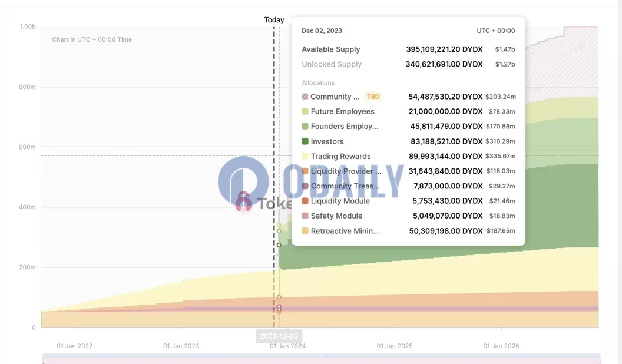
Task: Select the 'Trading Rewards' allocation name
Action: [341, 156]
